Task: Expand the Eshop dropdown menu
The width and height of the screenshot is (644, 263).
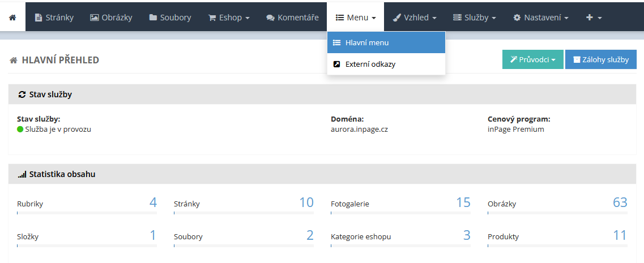Action: pos(229,18)
